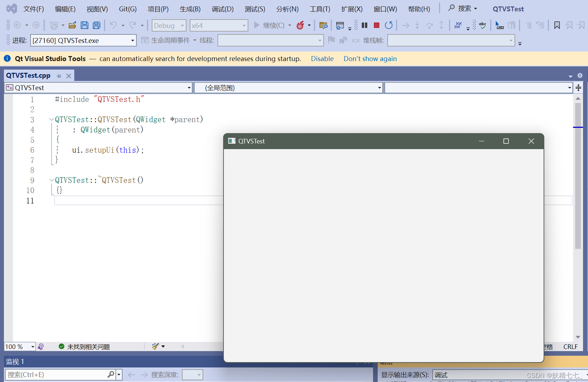Click the Continue (继续) button
Image resolution: width=588 pixels, height=382 pixels.
click(x=269, y=25)
